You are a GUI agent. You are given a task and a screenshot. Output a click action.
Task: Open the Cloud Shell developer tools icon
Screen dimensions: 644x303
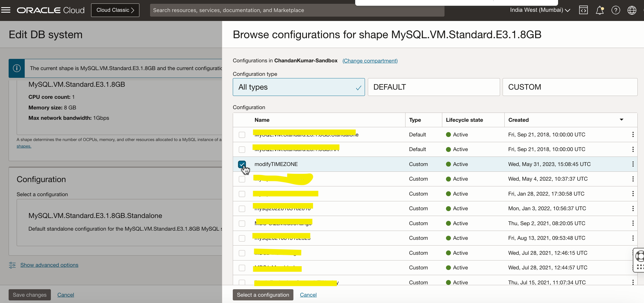coord(583,10)
